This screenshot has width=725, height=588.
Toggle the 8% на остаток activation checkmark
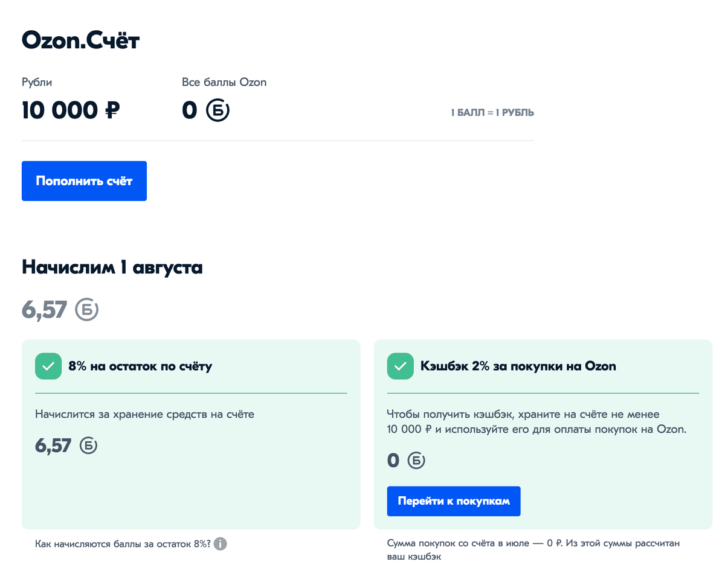[48, 366]
